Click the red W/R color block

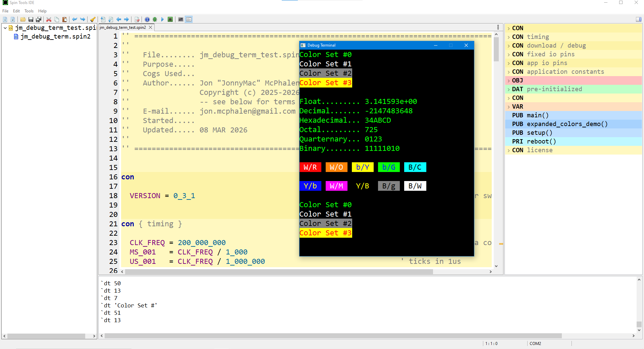[310, 167]
